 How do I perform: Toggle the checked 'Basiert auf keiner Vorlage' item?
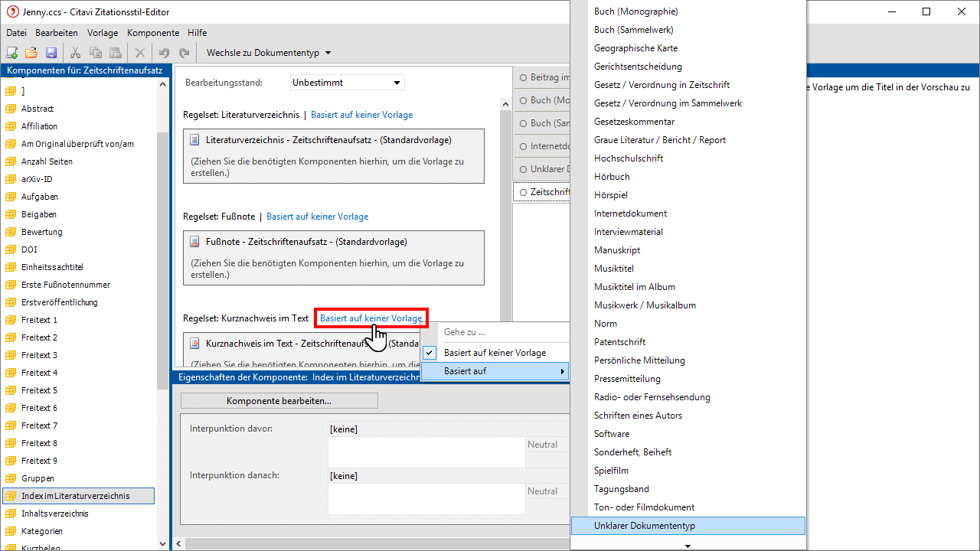click(x=495, y=353)
